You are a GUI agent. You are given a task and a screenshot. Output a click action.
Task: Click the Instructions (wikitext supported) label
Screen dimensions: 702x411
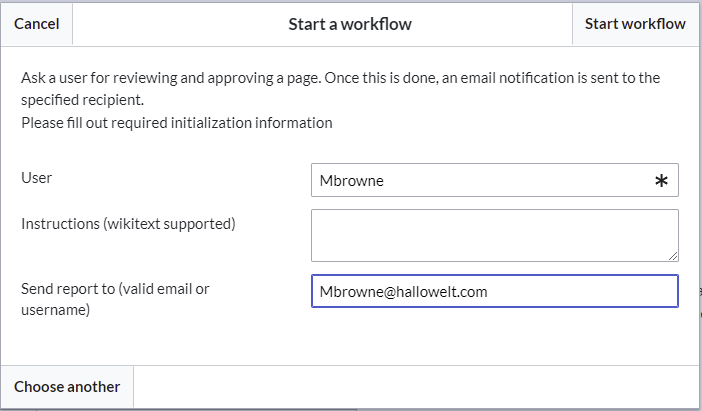tap(128, 223)
